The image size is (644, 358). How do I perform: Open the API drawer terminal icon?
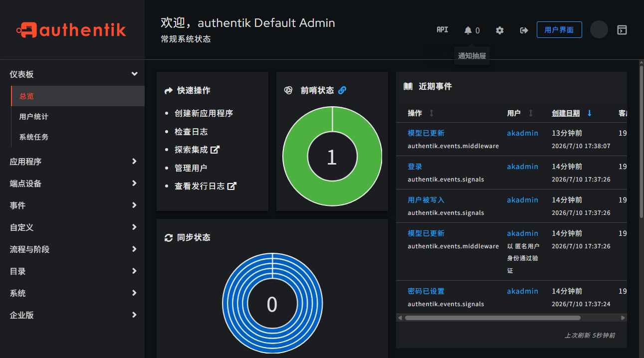622,30
